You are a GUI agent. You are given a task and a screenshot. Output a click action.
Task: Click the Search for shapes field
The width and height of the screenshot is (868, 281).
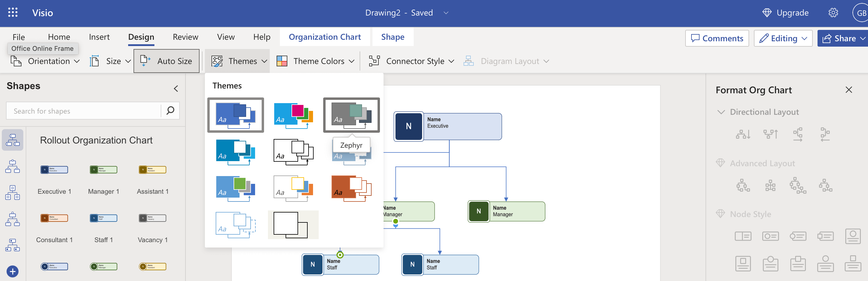click(84, 111)
